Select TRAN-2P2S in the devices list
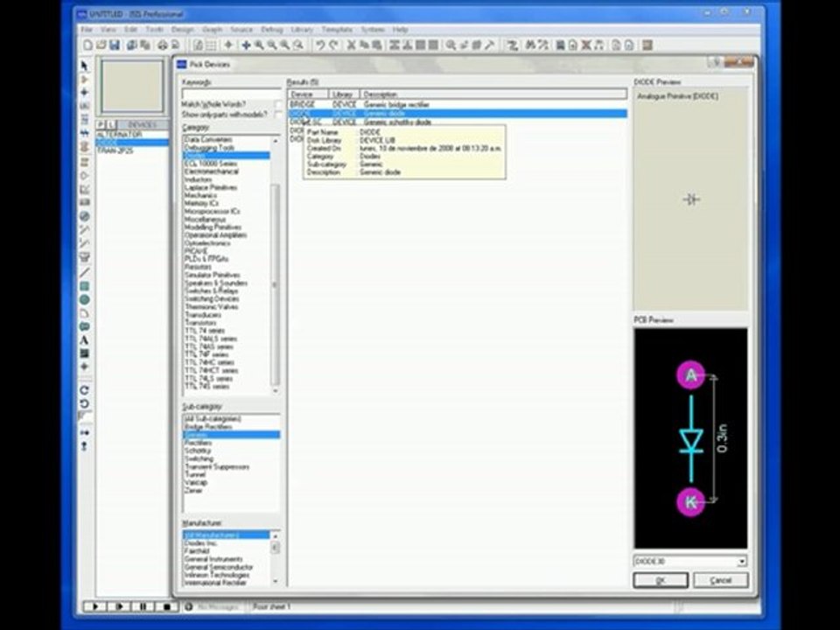The width and height of the screenshot is (840, 630). [132, 150]
